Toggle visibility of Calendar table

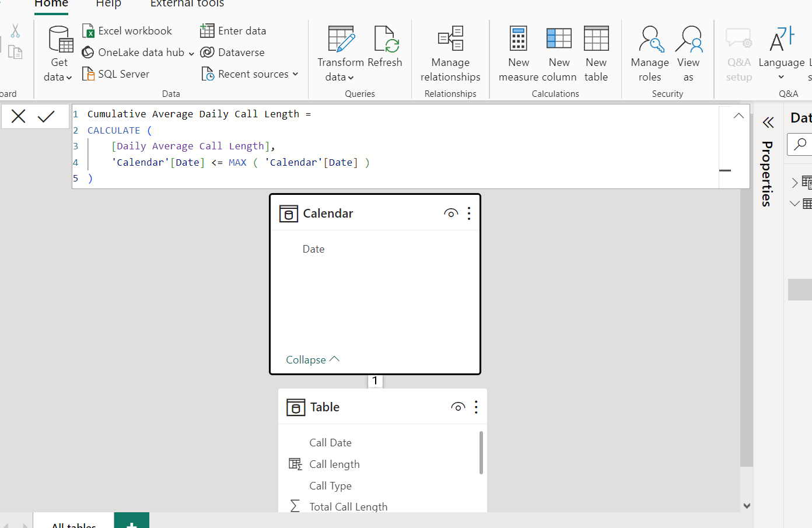coord(451,214)
